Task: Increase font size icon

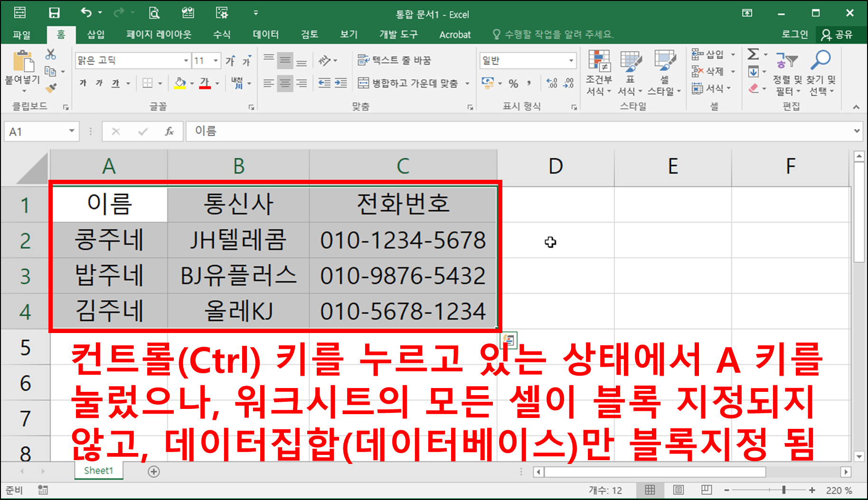Action: coord(231,61)
